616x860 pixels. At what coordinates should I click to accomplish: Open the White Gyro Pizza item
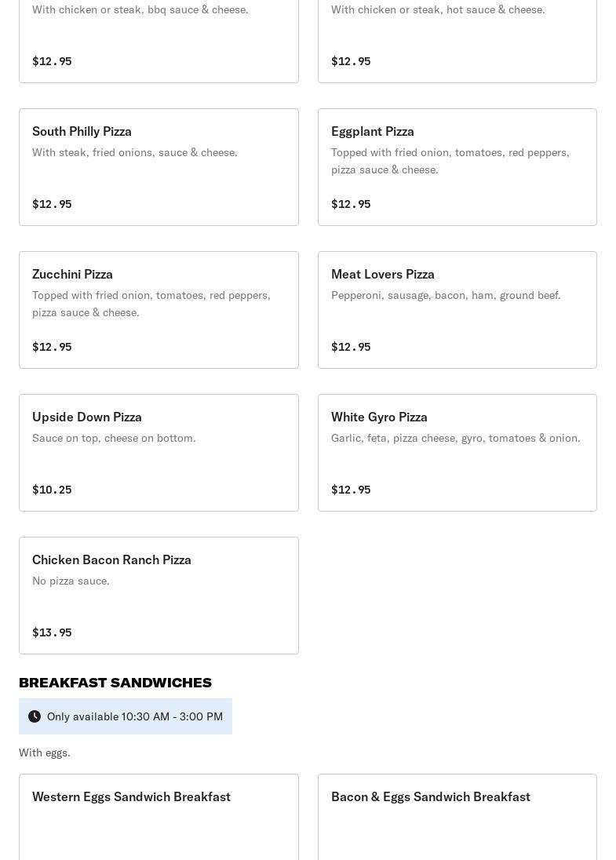coord(457,453)
